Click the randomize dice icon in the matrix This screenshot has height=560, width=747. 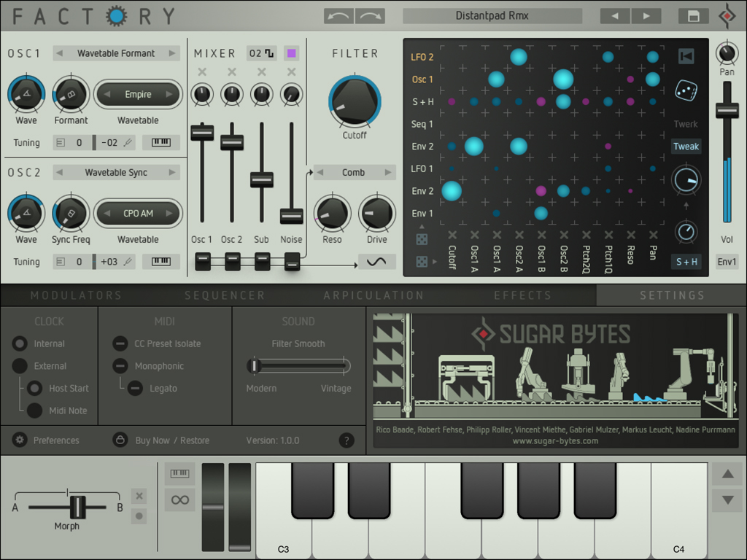point(686,90)
